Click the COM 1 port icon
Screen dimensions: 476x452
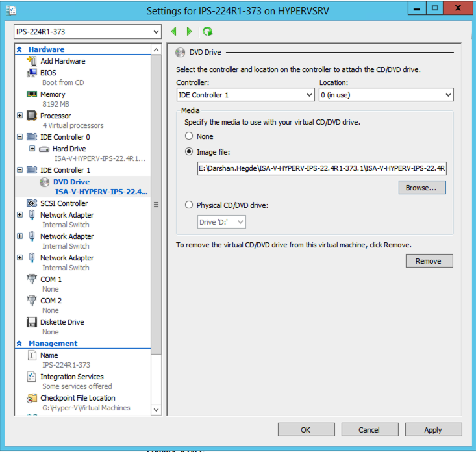point(32,279)
